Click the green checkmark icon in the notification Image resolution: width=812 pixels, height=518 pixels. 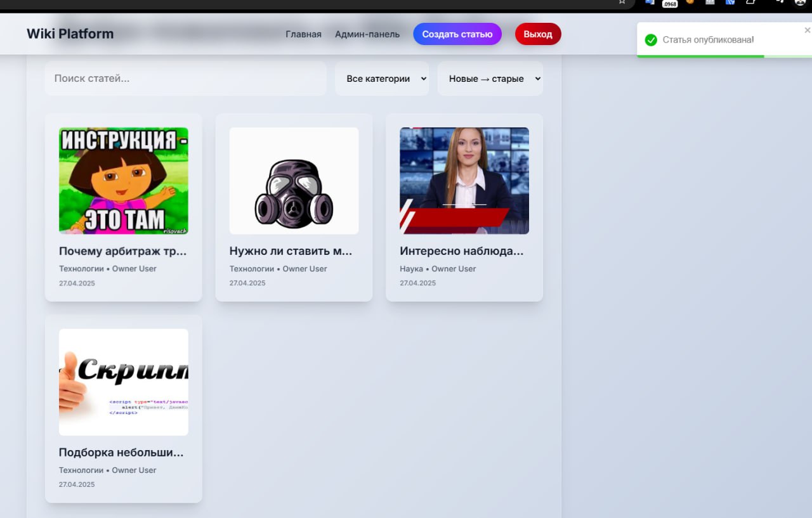650,40
